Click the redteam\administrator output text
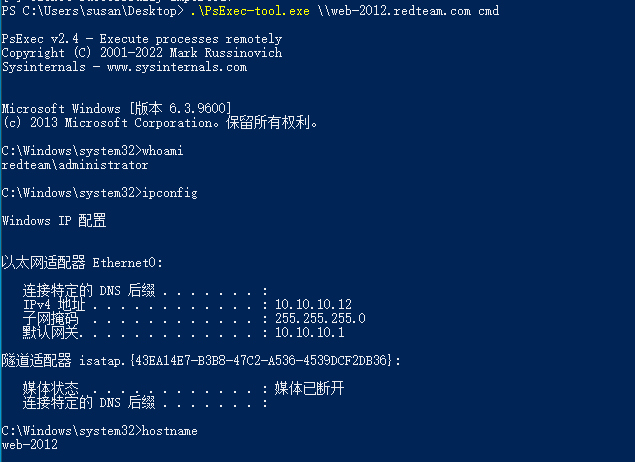Screen dimensions: 635x462 point(75,165)
